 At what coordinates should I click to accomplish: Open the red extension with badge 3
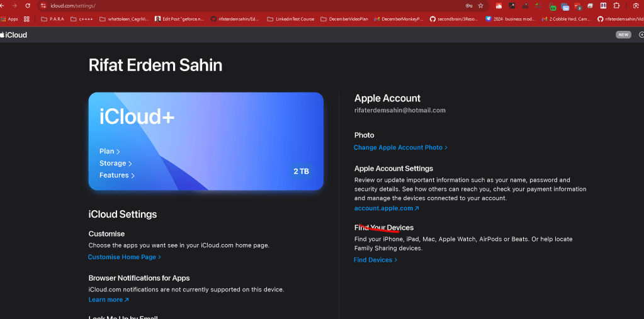578,6
